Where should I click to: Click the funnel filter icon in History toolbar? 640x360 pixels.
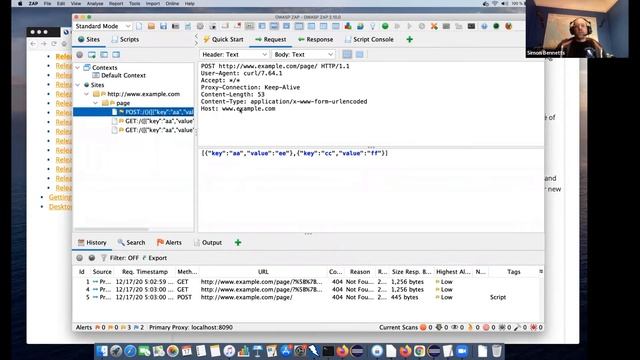104,258
